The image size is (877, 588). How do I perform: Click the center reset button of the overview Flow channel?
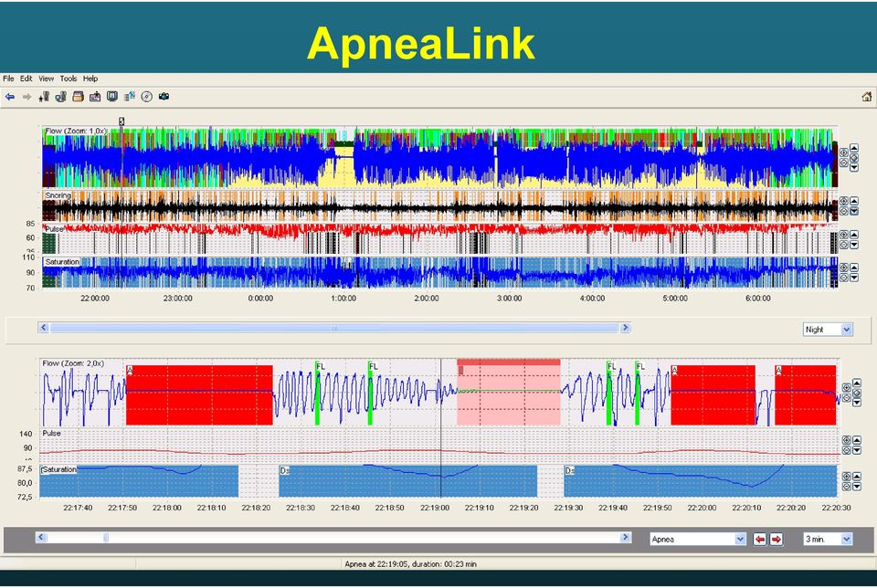pyautogui.click(x=854, y=158)
